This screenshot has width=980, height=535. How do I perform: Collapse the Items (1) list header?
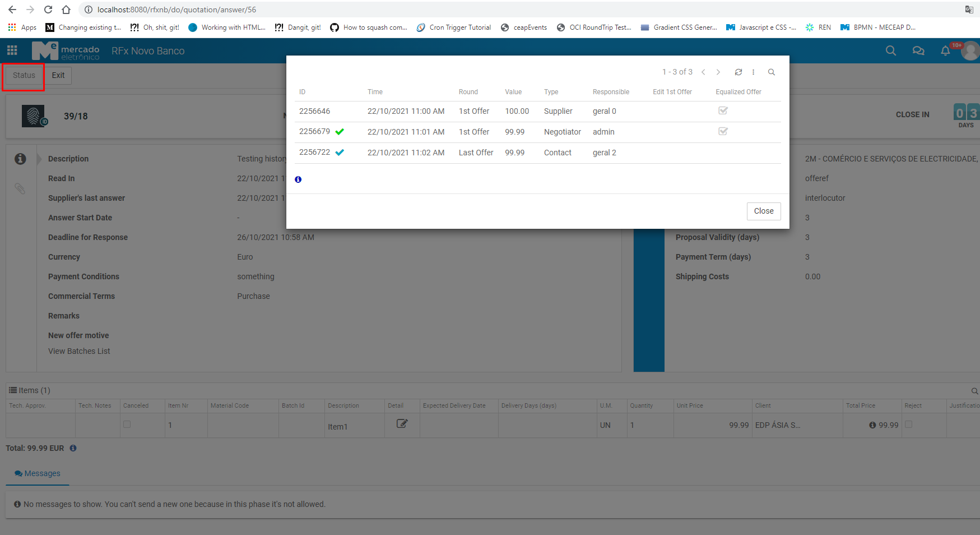click(x=30, y=390)
